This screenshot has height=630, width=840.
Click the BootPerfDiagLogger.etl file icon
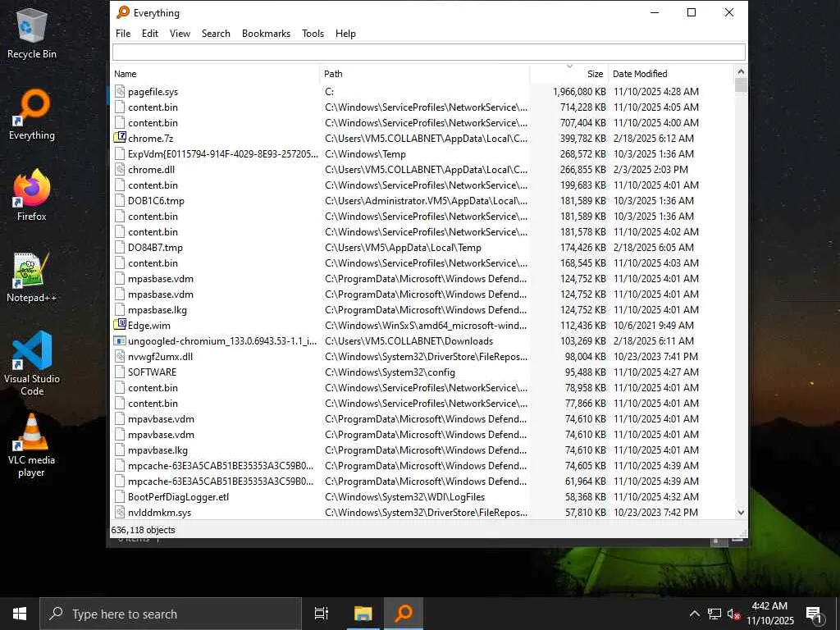pyautogui.click(x=120, y=496)
